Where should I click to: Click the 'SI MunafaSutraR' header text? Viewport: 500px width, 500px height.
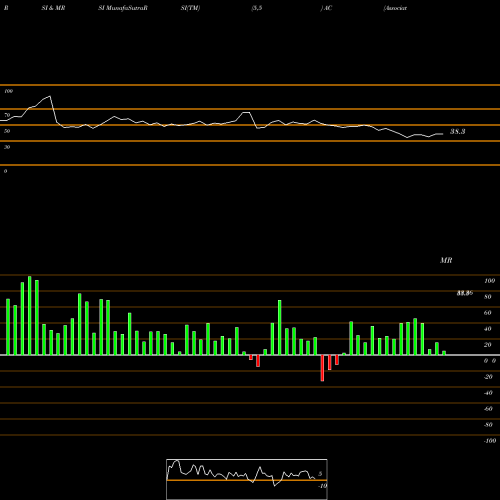coord(123,8)
